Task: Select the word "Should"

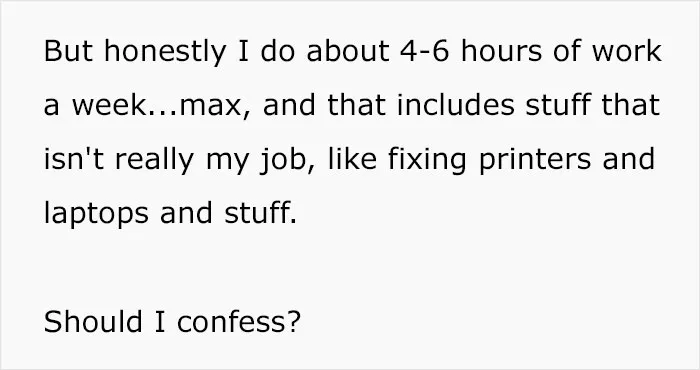Action: point(93,321)
